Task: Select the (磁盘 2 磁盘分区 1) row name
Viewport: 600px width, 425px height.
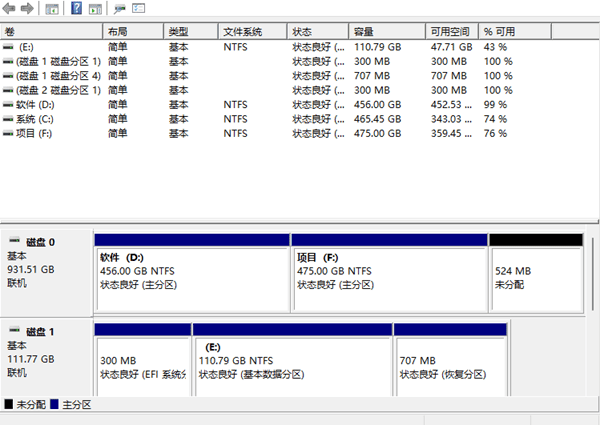Action: click(x=58, y=90)
